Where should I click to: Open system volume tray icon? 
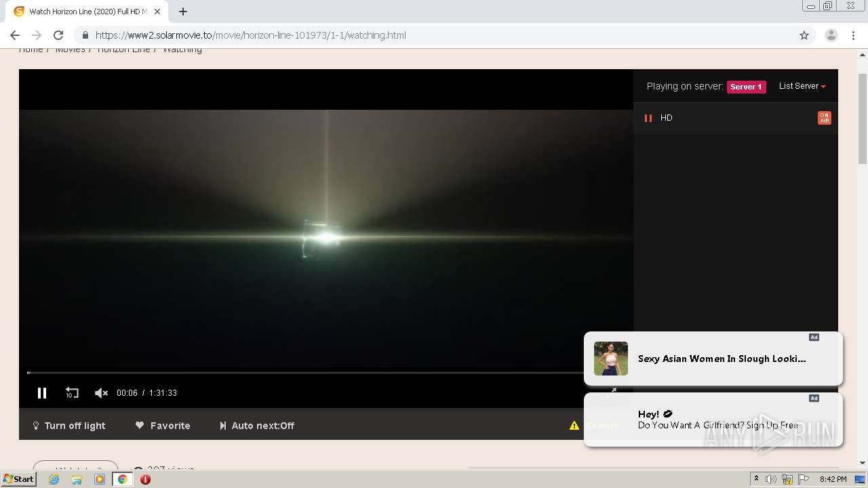click(771, 479)
